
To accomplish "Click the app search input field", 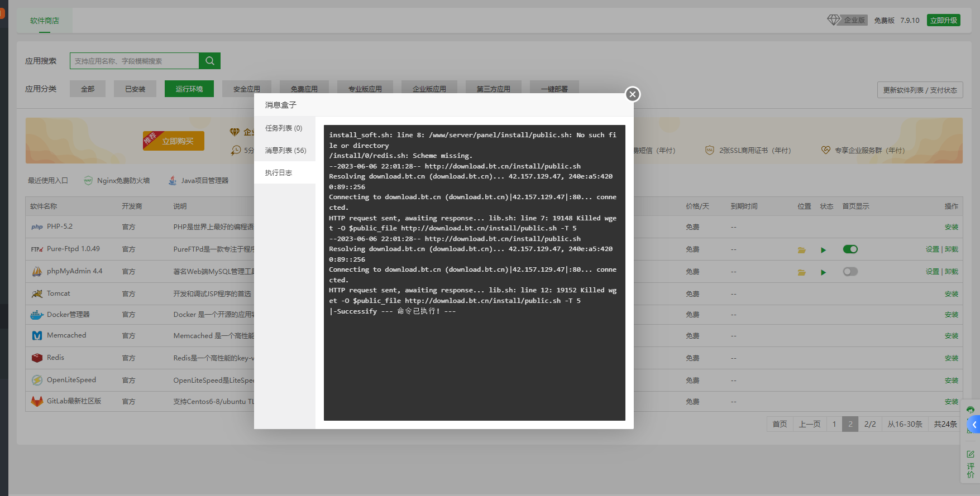I will point(135,61).
